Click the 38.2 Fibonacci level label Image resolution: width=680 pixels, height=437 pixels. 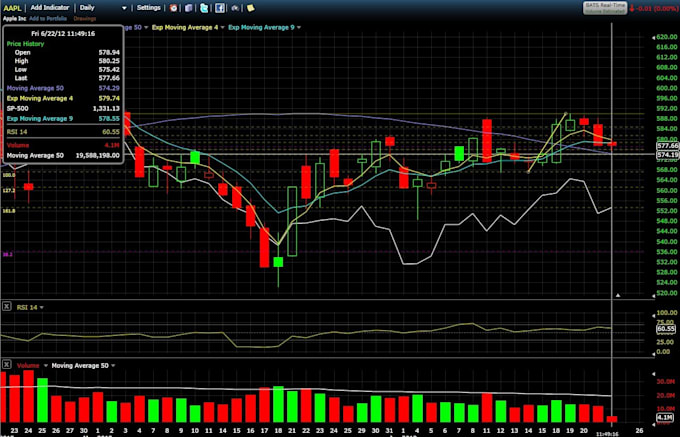(8, 254)
